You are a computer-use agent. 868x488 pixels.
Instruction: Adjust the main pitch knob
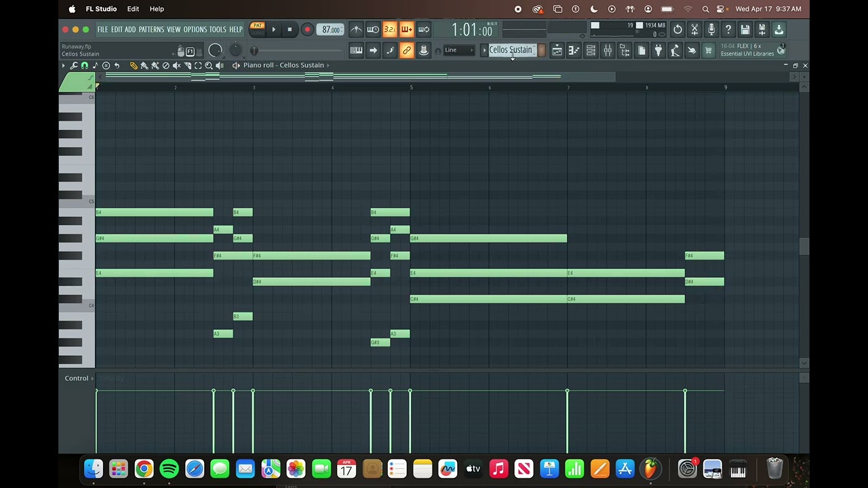[x=235, y=50]
